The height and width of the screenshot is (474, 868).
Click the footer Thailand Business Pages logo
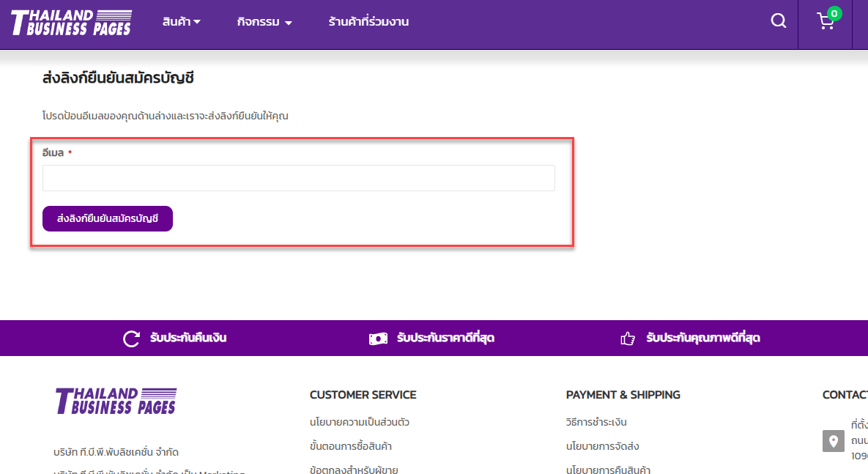click(116, 401)
